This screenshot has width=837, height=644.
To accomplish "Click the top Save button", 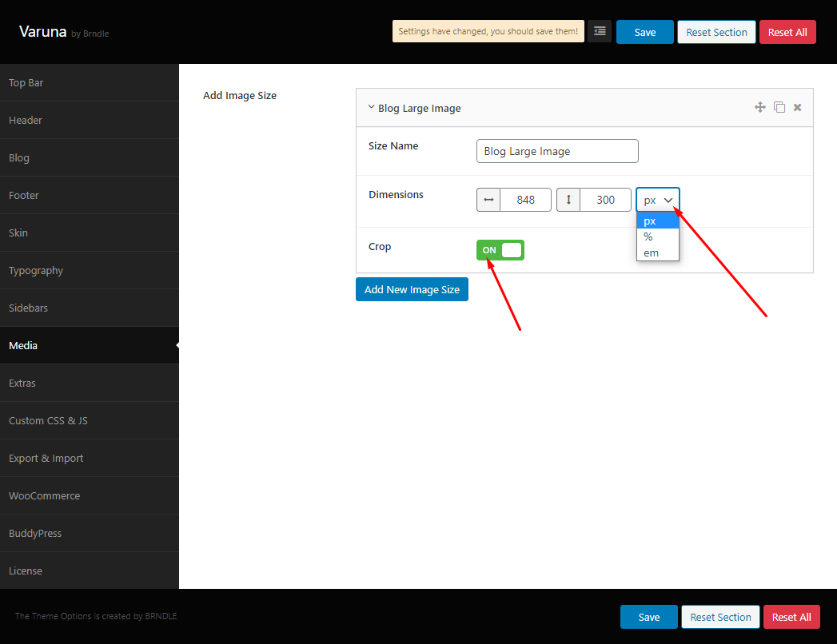I will click(x=645, y=32).
